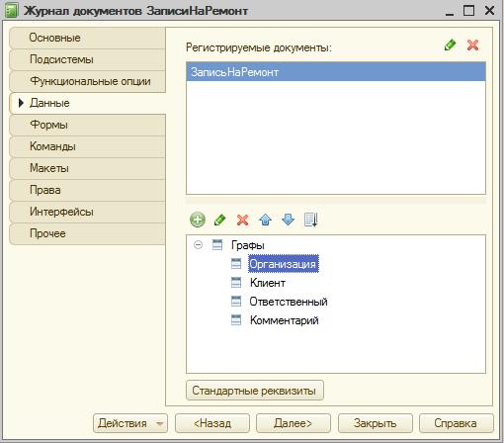Viewport: 504px width, 443px height.
Task: Go to the Подсистемы tab
Action: [88, 59]
